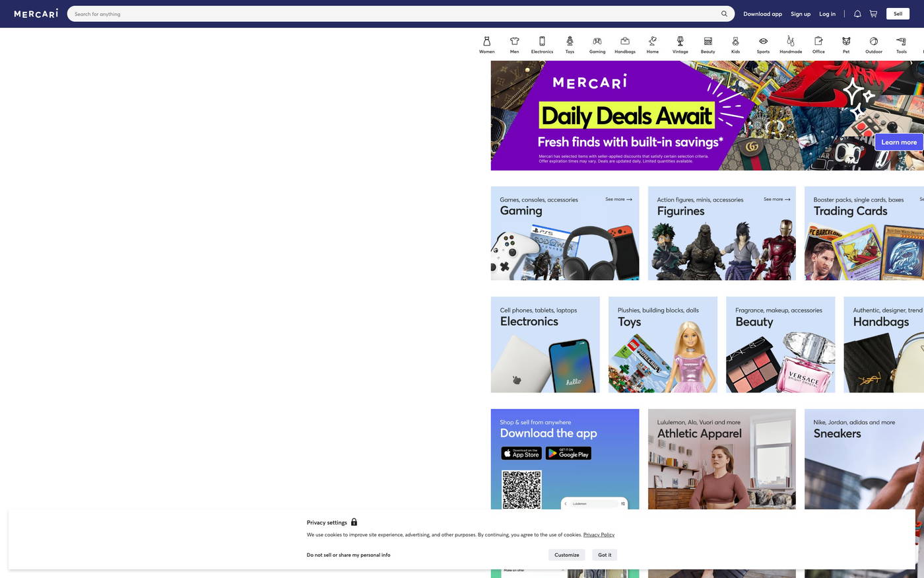Open Customize privacy settings
Screen dimensions: 924x578
[x=566, y=555]
